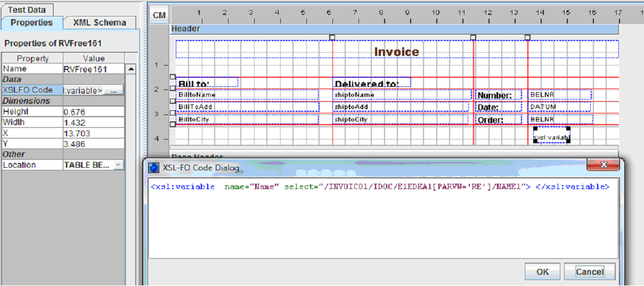Select the Header section bar

pyautogui.click(x=394, y=29)
